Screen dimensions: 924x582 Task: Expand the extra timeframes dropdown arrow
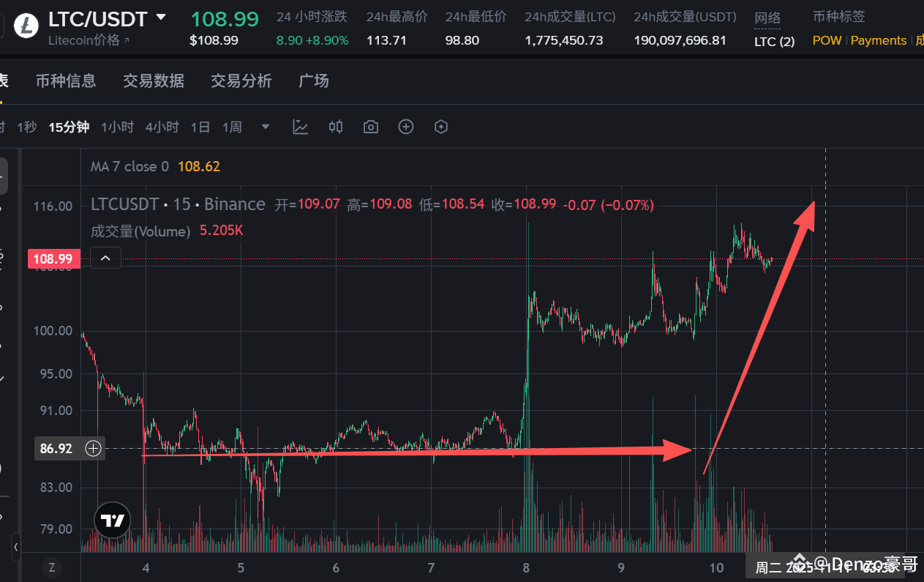[x=265, y=127]
